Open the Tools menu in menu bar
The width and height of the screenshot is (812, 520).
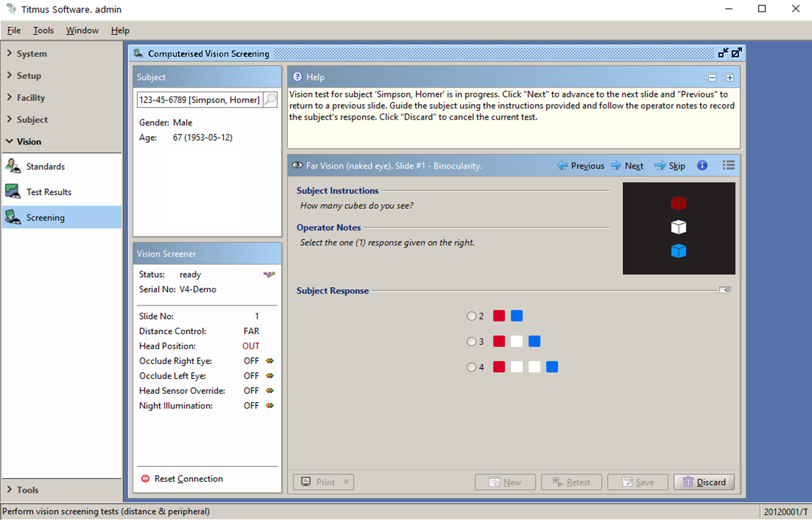[x=43, y=30]
